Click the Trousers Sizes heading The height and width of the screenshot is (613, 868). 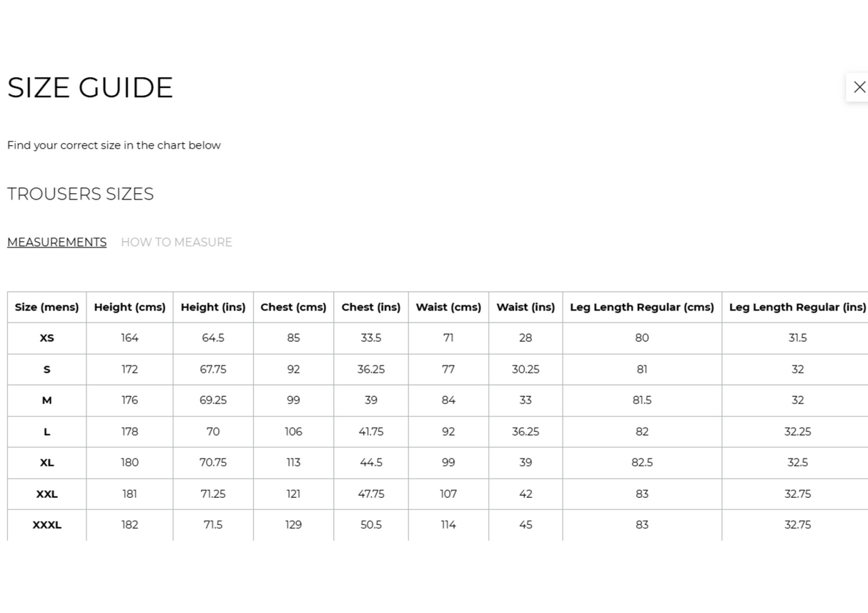pos(81,195)
